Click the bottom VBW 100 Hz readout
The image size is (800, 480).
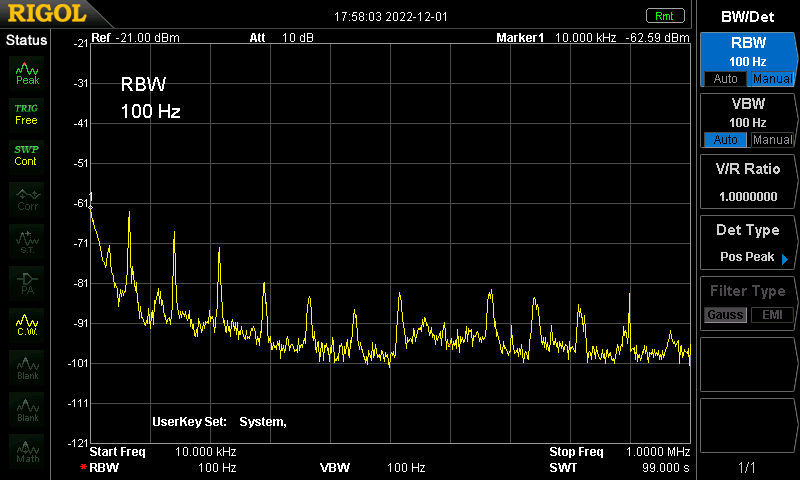372,467
